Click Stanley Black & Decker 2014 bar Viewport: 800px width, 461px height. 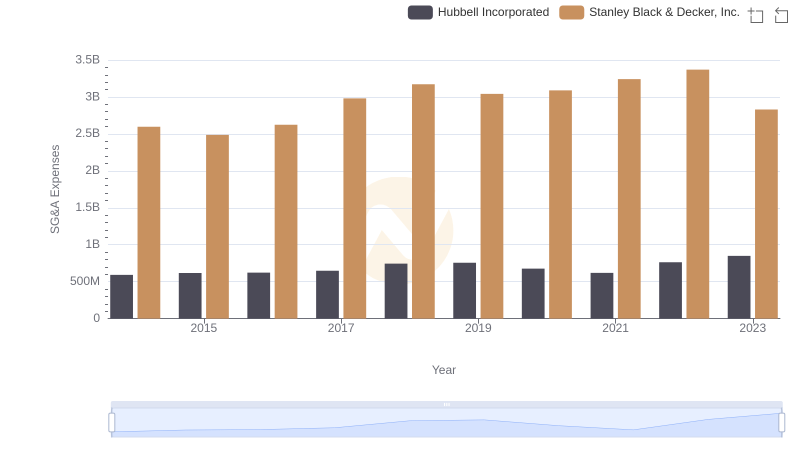point(149,222)
